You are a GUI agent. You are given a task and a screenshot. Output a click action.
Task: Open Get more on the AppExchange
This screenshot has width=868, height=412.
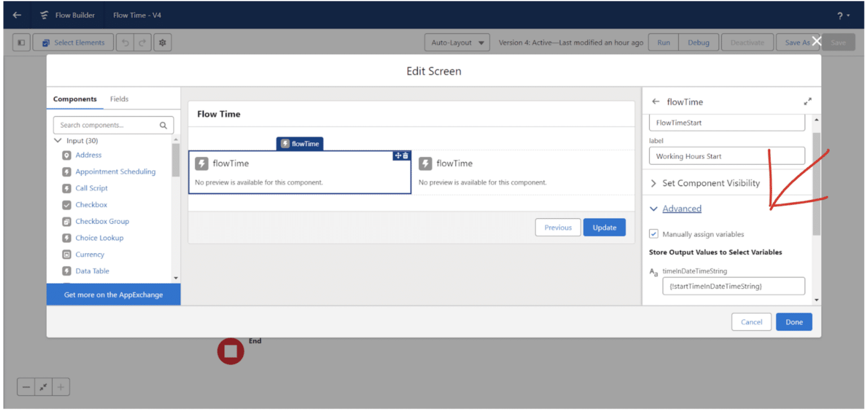tap(113, 294)
